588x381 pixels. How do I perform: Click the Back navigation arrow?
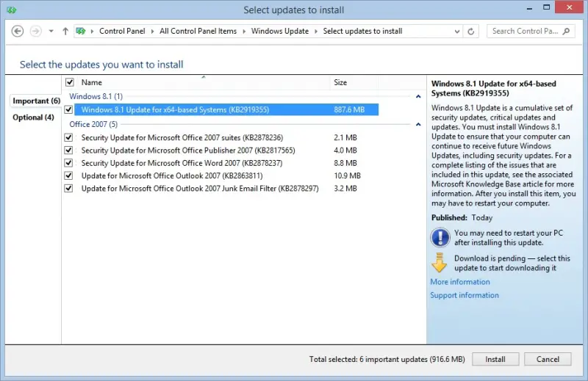tap(17, 31)
